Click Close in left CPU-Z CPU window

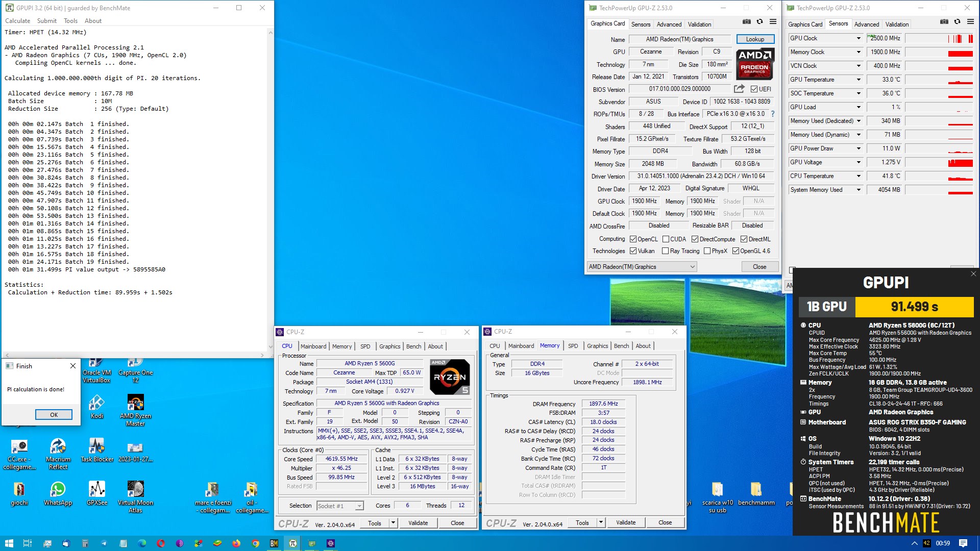[457, 523]
